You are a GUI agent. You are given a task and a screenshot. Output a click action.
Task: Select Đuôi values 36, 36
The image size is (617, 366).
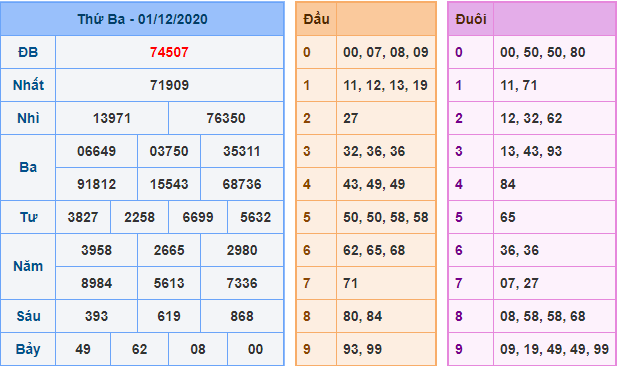tap(519, 251)
